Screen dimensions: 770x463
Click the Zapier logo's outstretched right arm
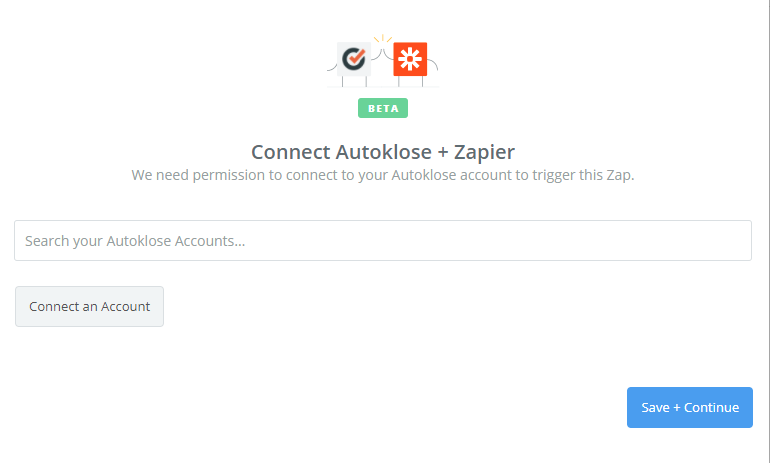click(433, 64)
